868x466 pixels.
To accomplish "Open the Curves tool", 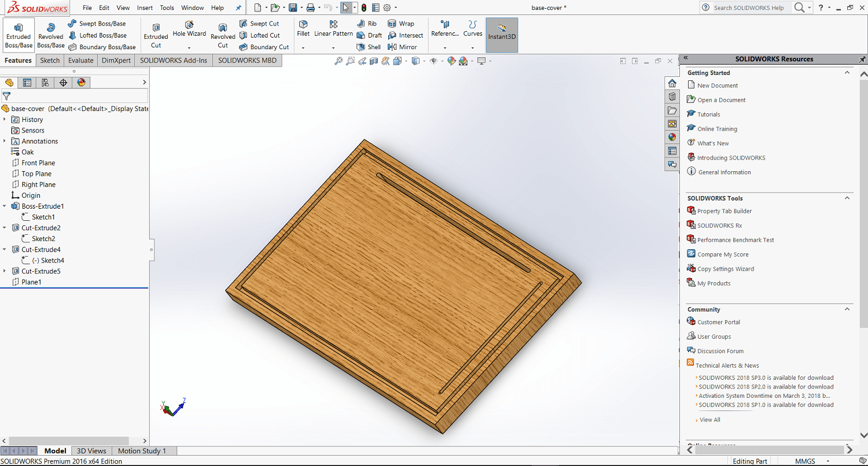I will coord(473,29).
